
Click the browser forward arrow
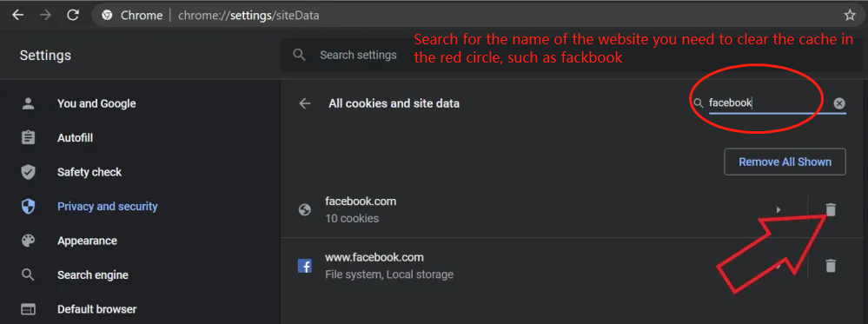pyautogui.click(x=45, y=16)
